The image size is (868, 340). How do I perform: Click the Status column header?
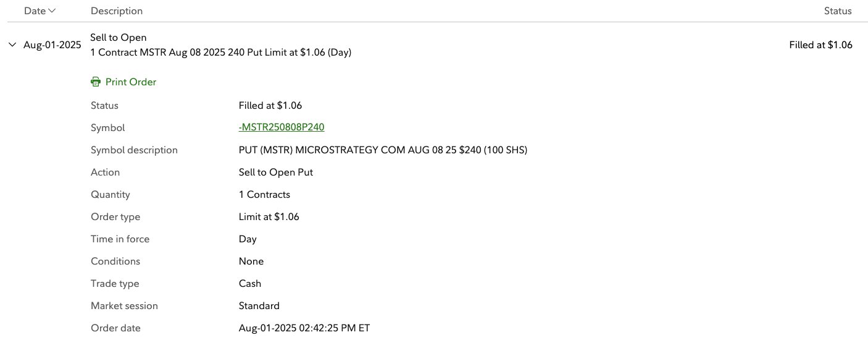pyautogui.click(x=838, y=11)
